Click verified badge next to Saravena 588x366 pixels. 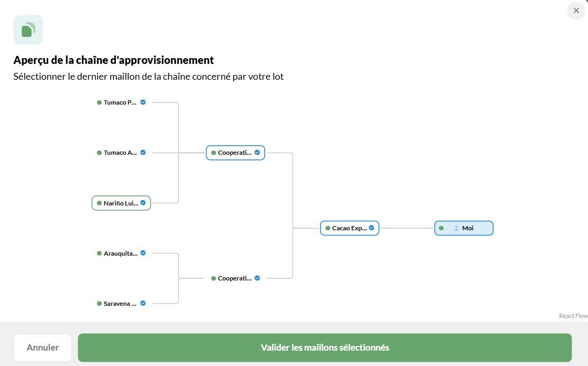pyautogui.click(x=143, y=303)
